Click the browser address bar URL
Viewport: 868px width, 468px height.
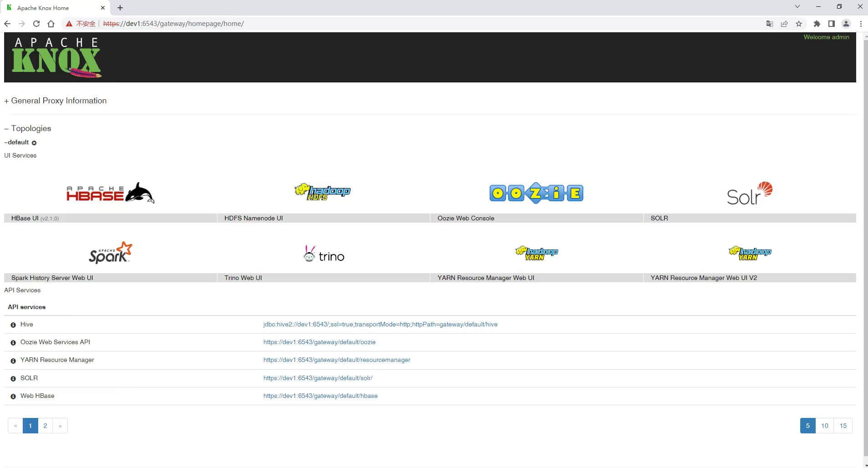coord(173,24)
